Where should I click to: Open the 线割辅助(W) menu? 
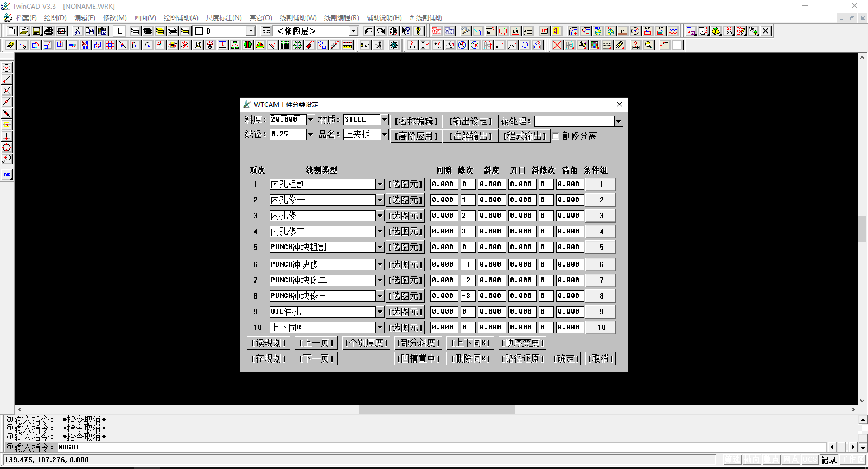click(298, 18)
